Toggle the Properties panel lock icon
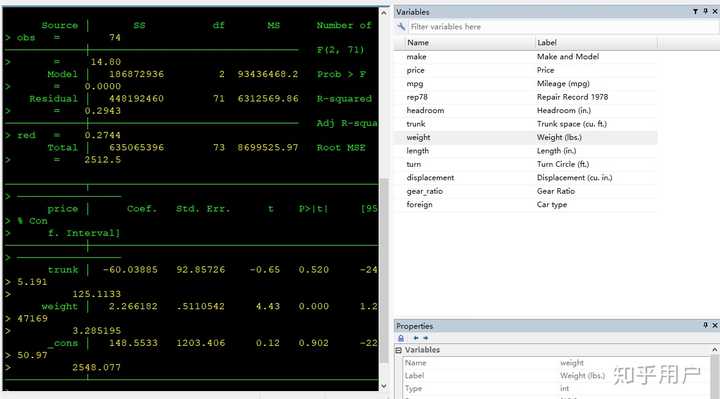Viewport: 720px width, 399px height. [401, 338]
